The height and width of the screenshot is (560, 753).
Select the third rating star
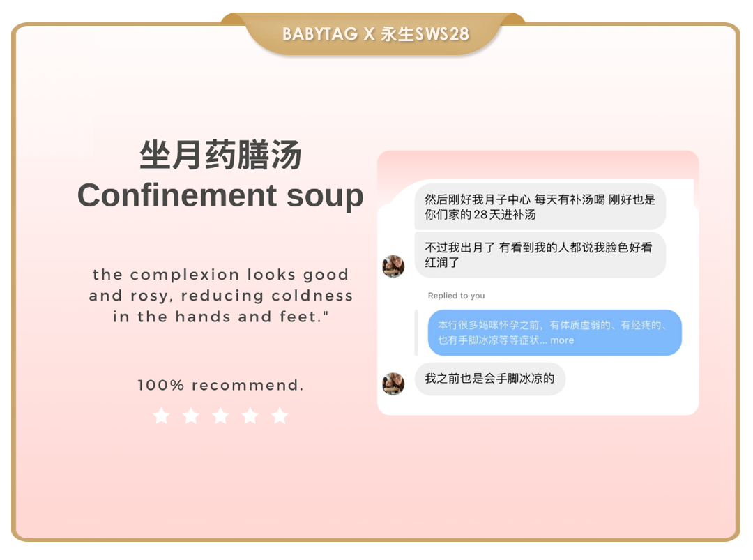(x=220, y=416)
